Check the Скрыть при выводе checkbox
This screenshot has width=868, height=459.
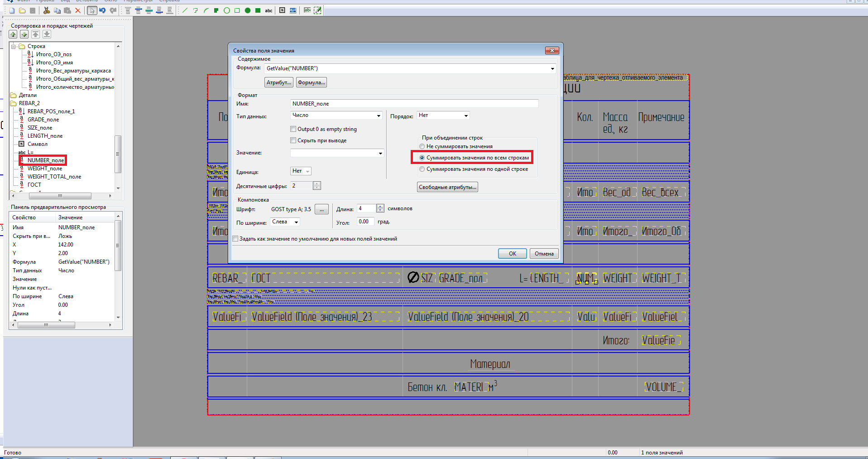pos(293,140)
